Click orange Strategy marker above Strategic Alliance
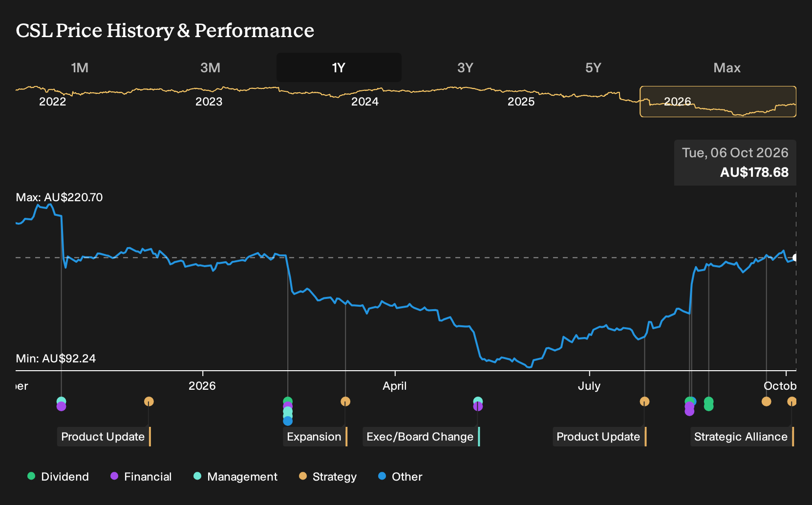 click(x=791, y=401)
